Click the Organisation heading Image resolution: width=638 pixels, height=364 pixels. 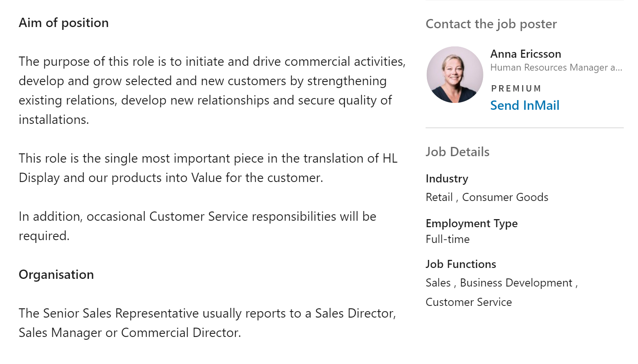56,274
